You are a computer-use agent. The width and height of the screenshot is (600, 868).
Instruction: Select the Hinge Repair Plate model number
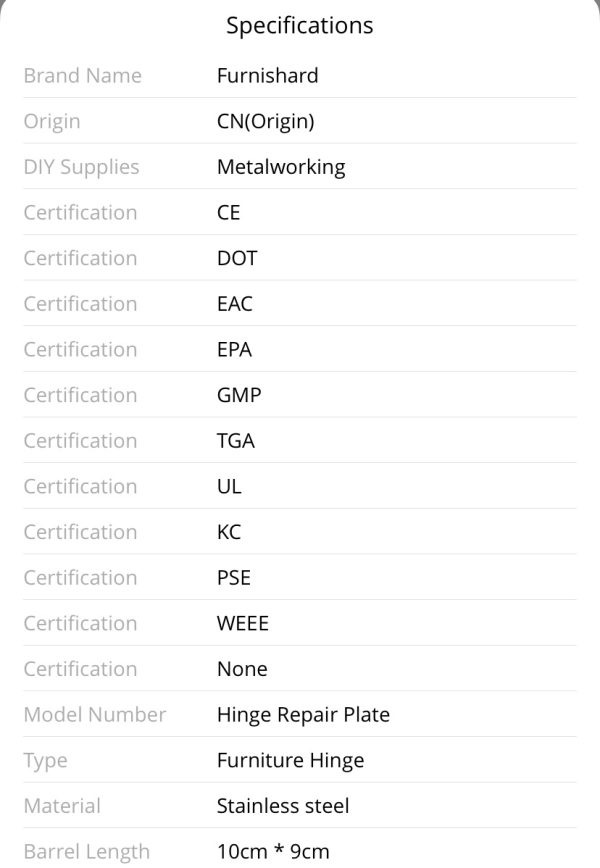click(x=303, y=715)
